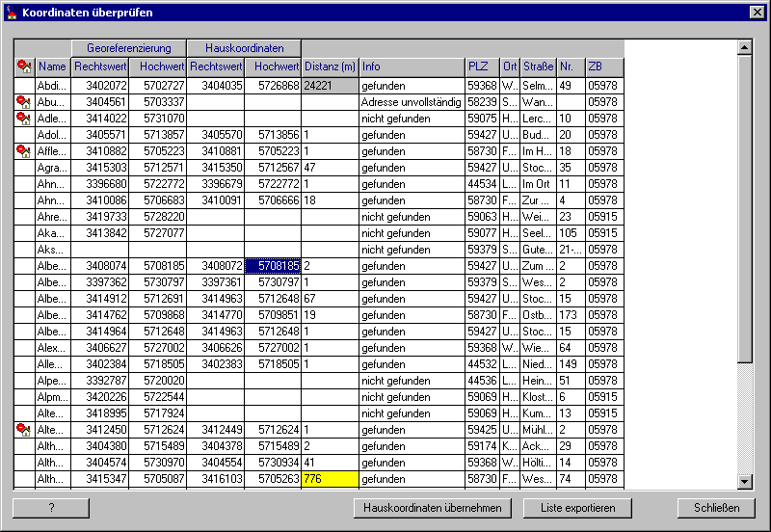Sort by the Distanz (m) column header
The width and height of the screenshot is (771, 532).
[330, 66]
